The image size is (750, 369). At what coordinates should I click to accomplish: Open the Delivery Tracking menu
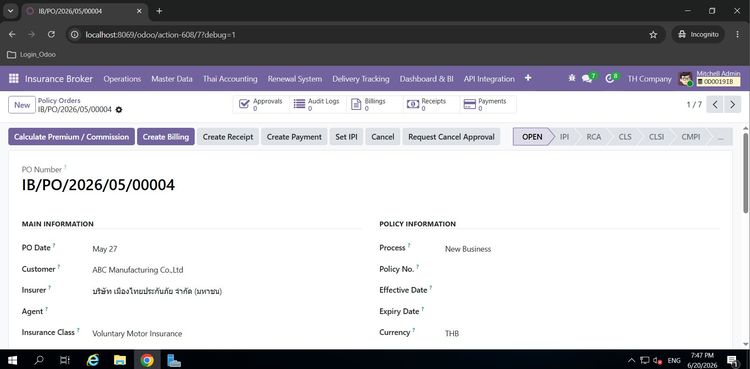361,78
